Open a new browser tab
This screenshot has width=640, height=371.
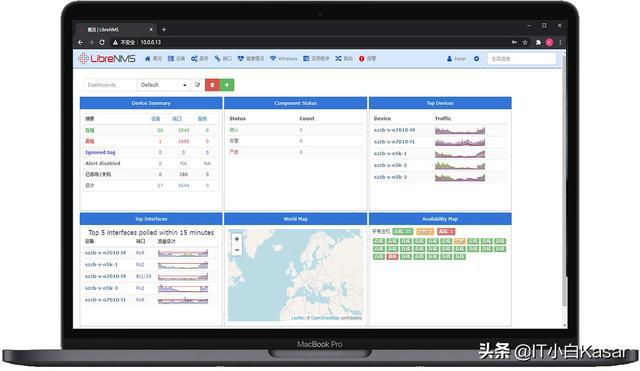164,29
